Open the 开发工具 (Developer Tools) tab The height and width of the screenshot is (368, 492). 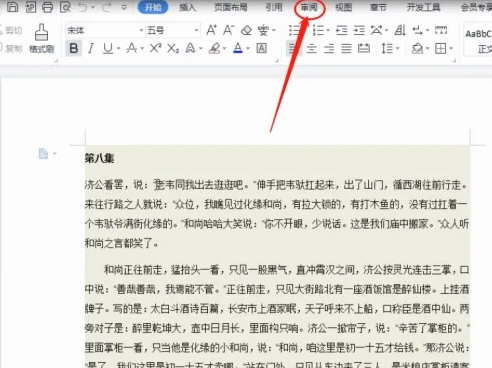point(423,7)
